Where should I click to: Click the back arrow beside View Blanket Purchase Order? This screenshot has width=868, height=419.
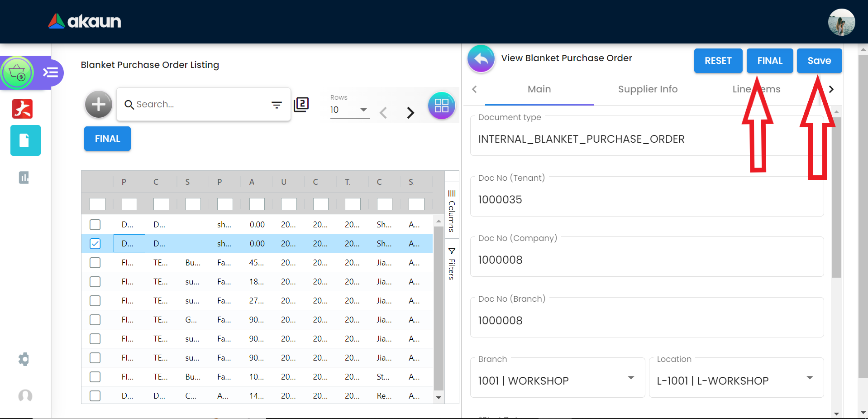click(x=481, y=59)
